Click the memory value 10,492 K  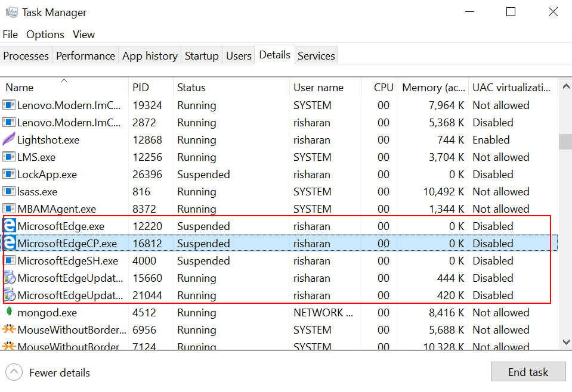[x=444, y=192]
